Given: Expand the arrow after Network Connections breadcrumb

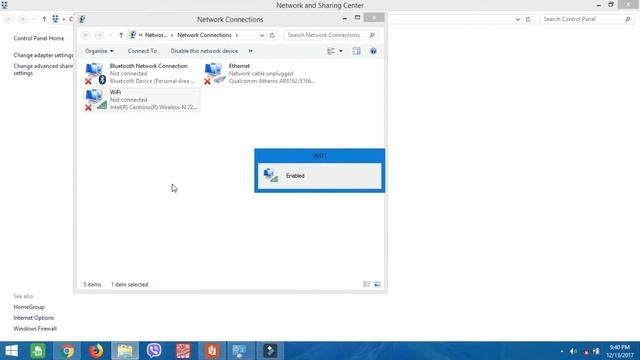Looking at the screenshot, I should pos(237,35).
